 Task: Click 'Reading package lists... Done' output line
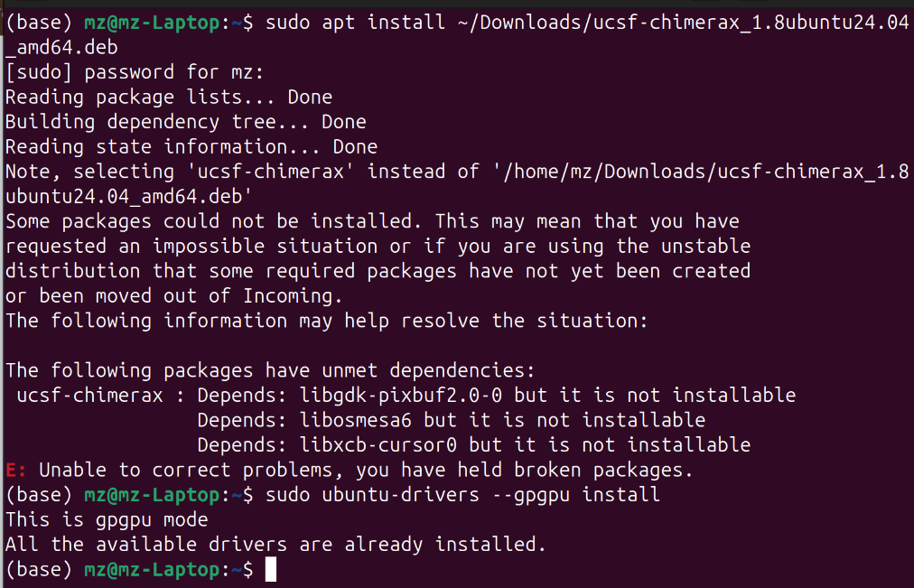[x=169, y=97]
